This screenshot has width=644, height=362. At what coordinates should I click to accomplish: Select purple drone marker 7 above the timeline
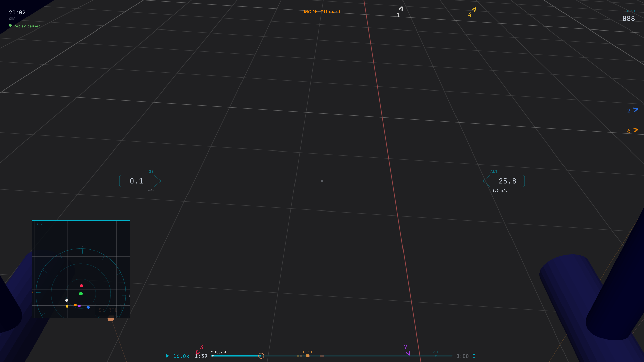click(x=408, y=352)
